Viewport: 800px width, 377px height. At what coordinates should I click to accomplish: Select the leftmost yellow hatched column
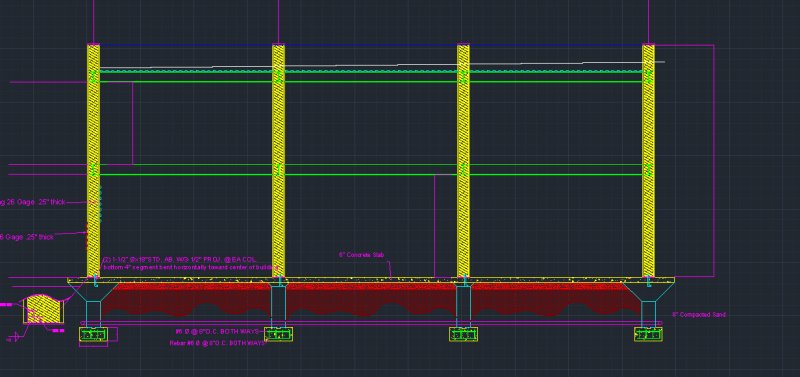coord(93,161)
